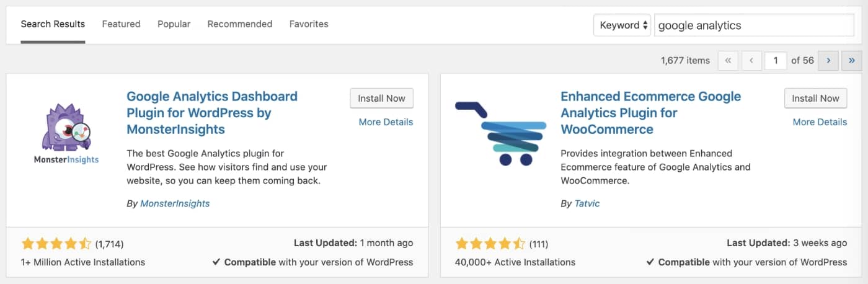Click the MonsterInsights star rating
Screen dimensions: 868x284
pyautogui.click(x=56, y=244)
